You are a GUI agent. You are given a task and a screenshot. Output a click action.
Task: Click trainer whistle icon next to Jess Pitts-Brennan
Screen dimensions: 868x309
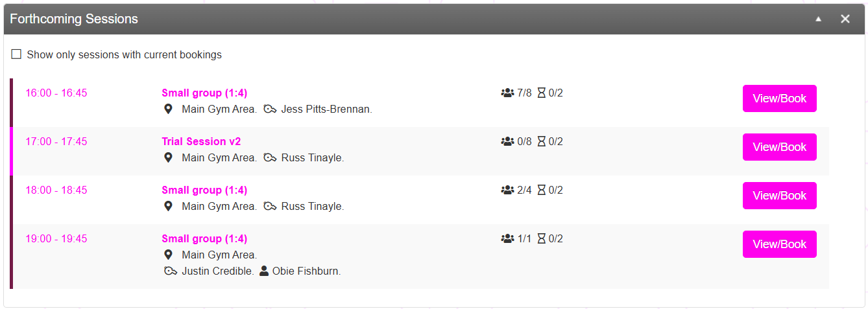(271, 109)
